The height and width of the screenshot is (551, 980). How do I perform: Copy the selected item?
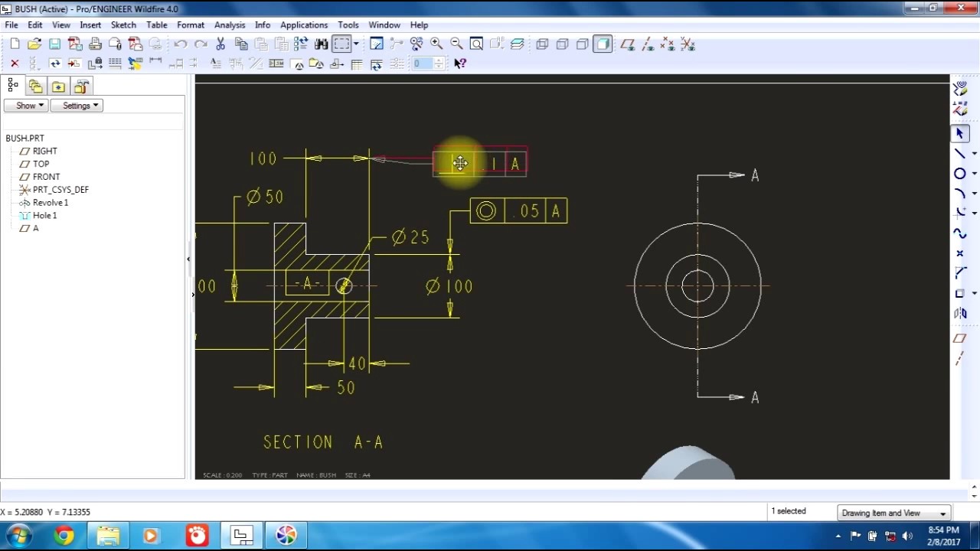[240, 44]
